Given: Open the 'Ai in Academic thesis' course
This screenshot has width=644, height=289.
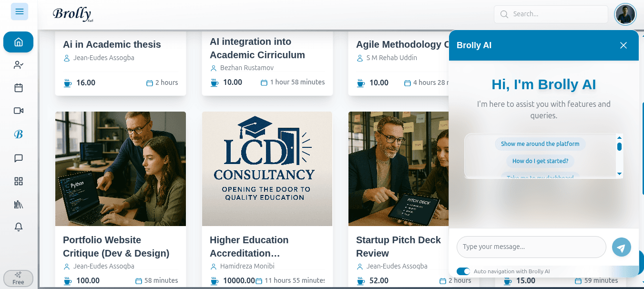Looking at the screenshot, I should [112, 44].
